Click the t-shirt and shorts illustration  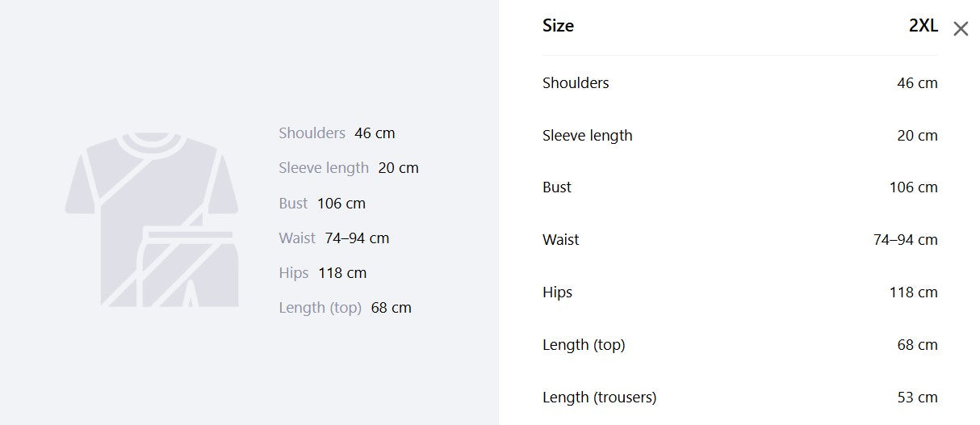pos(152,220)
